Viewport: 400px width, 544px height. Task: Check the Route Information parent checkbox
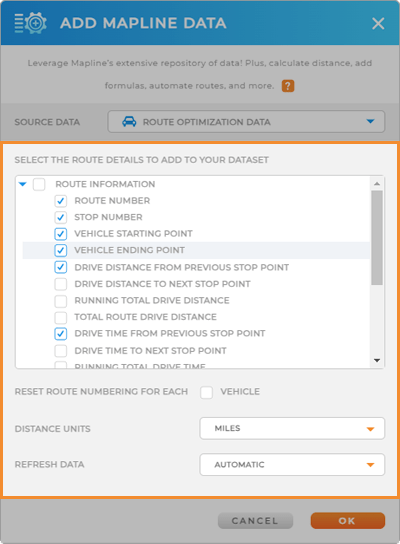point(39,184)
